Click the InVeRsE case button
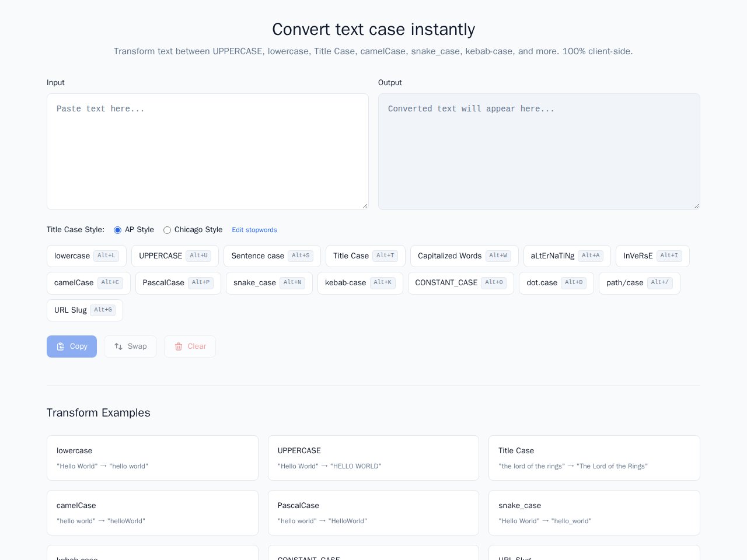 pyautogui.click(x=652, y=256)
